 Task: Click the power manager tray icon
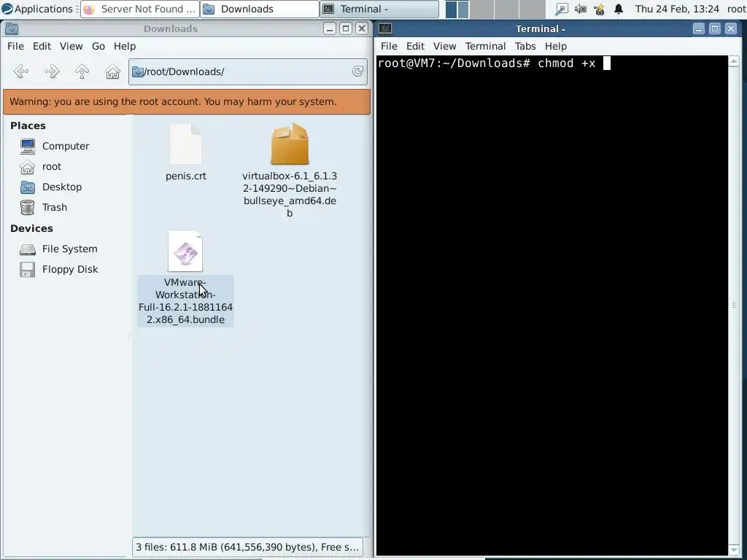click(x=599, y=9)
